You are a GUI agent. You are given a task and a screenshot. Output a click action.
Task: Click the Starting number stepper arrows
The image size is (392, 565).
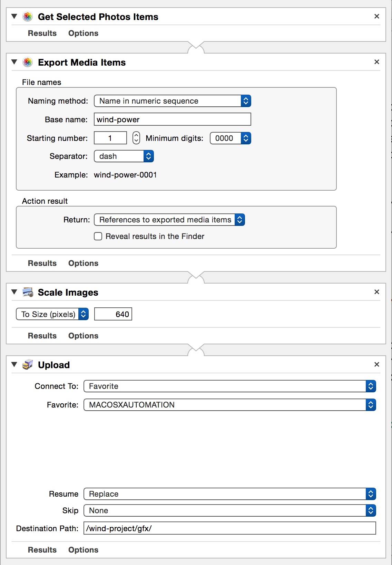(136, 138)
